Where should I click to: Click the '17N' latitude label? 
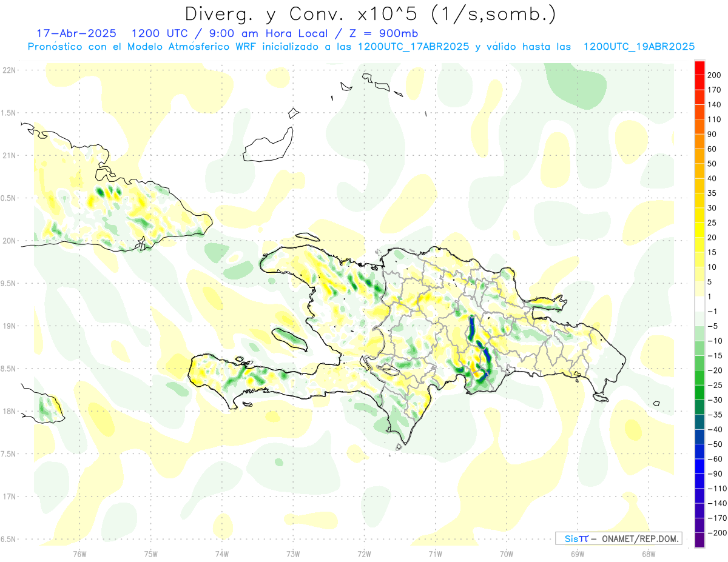pos(8,497)
